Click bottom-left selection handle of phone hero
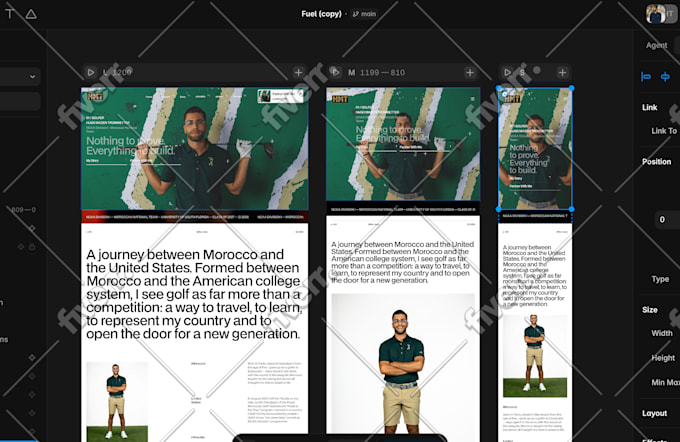The image size is (680, 442). coord(499,209)
